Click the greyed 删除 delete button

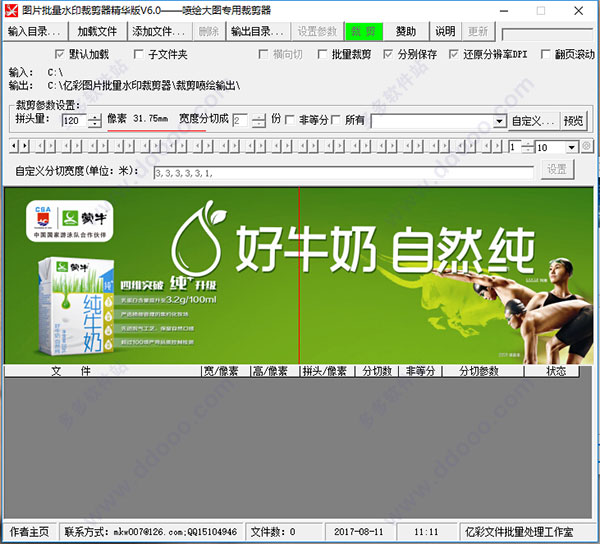[x=209, y=31]
